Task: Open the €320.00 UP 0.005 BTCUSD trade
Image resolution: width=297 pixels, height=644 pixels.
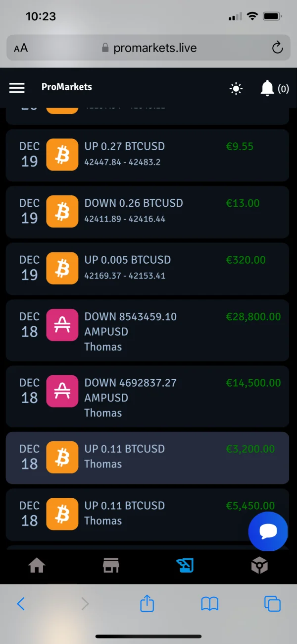Action: click(x=147, y=267)
